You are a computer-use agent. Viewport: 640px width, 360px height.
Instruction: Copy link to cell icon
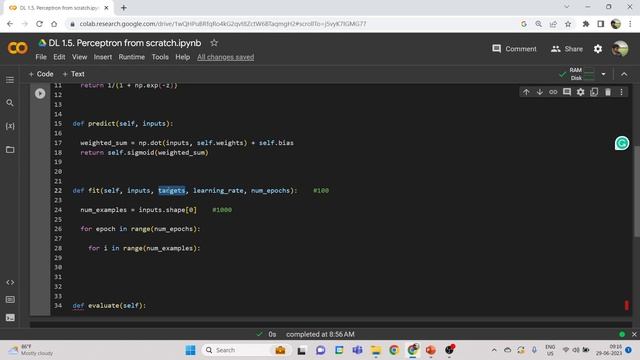[553, 92]
